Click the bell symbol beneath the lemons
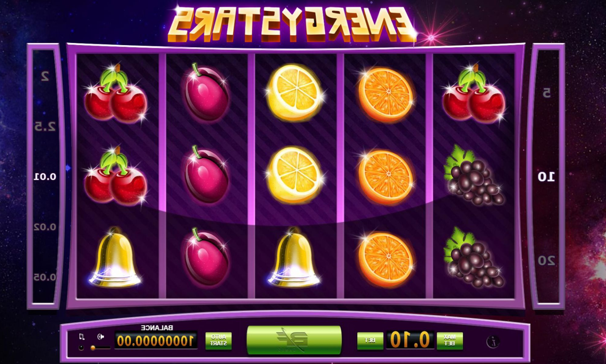Screen dimensions: 606x364 [x=294, y=258]
